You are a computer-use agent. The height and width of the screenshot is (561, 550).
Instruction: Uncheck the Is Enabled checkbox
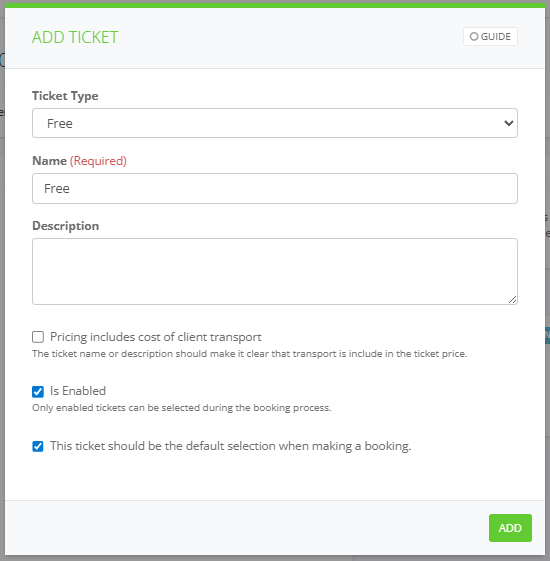click(38, 392)
